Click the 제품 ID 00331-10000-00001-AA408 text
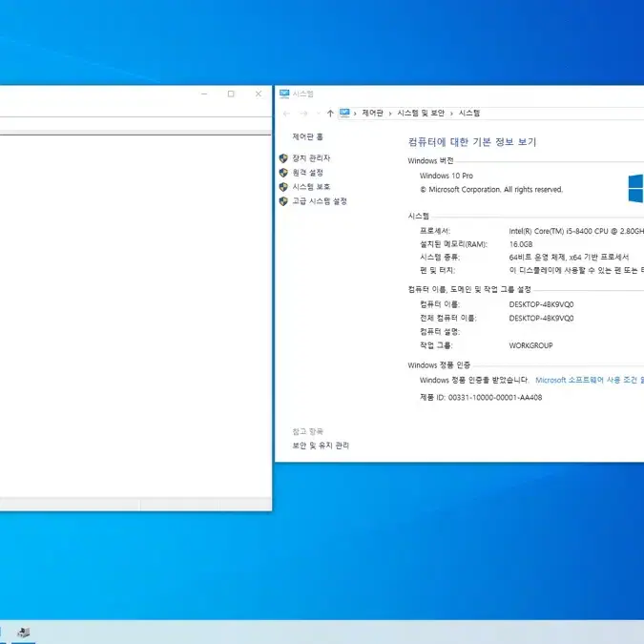Viewport: 644px width, 644px height. click(x=481, y=398)
